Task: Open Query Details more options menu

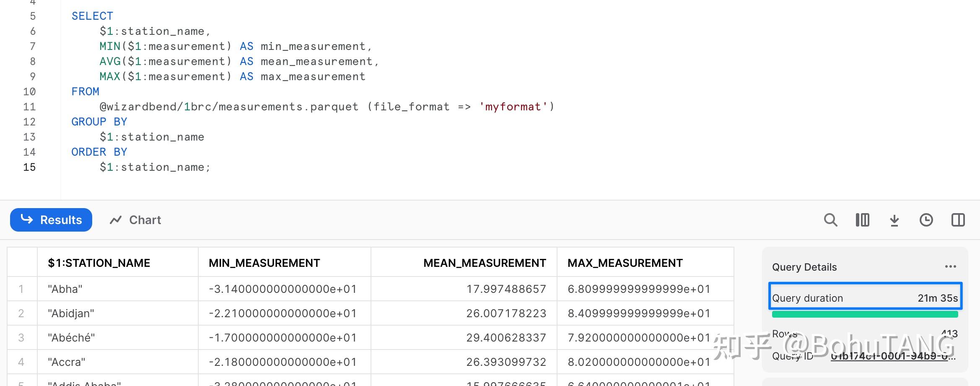Action: click(x=950, y=267)
